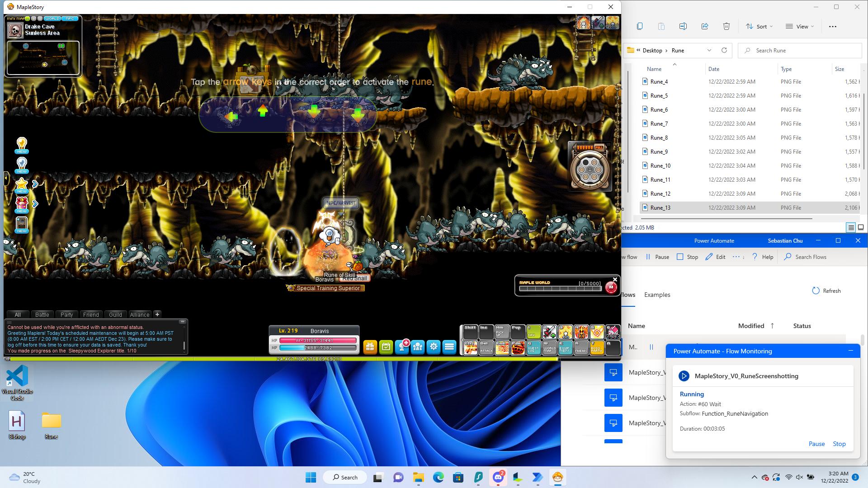868x488 pixels.
Task: Toggle the NPC button on the minimap
Action: (x=70, y=19)
